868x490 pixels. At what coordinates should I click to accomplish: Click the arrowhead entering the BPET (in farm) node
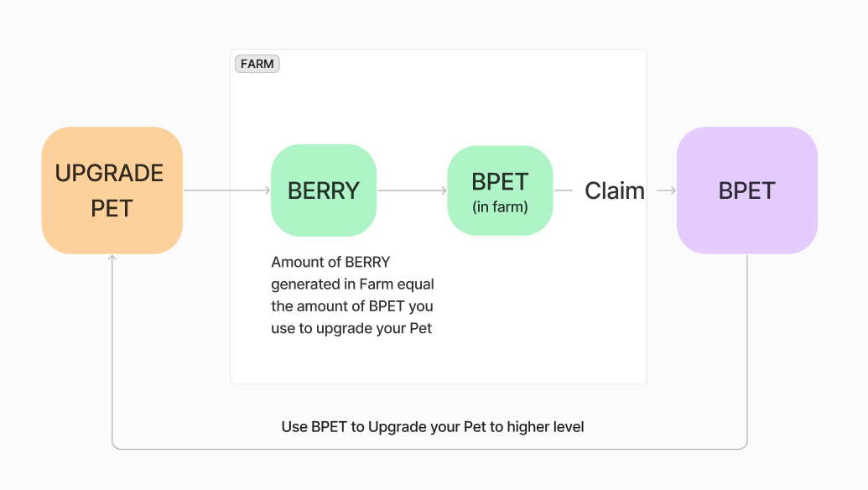(x=444, y=190)
